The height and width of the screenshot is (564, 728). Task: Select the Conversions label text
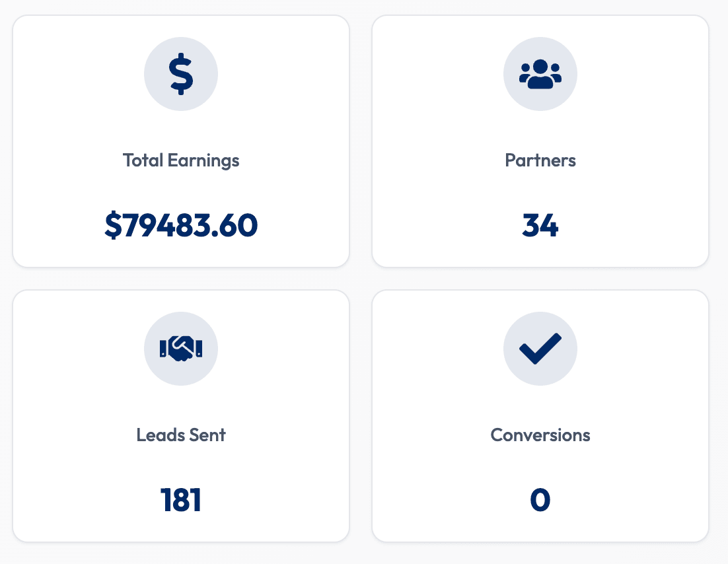coord(540,435)
